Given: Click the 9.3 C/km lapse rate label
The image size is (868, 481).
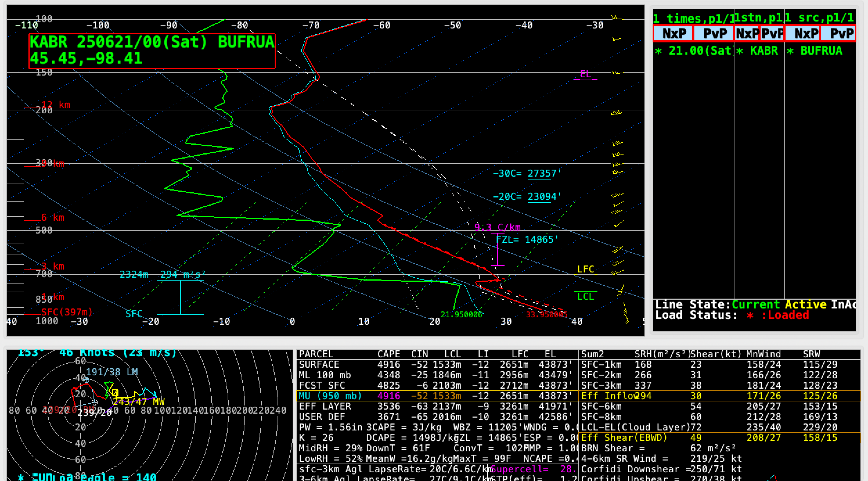Looking at the screenshot, I should (x=497, y=227).
